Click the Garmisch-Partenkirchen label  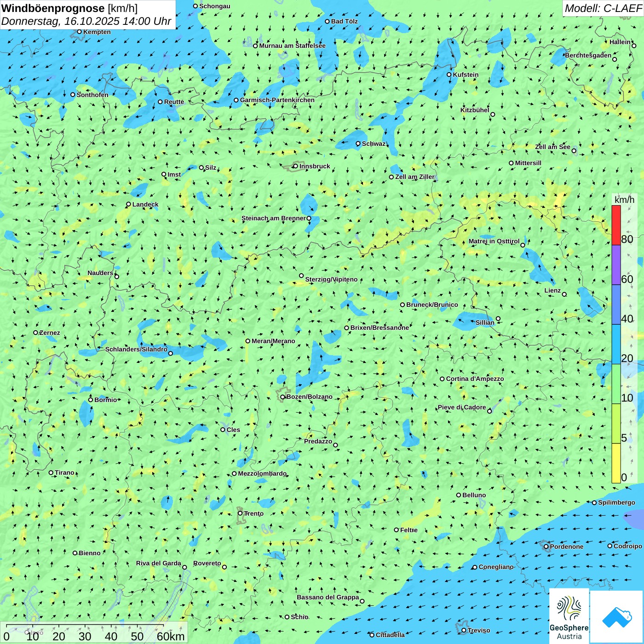[277, 100]
